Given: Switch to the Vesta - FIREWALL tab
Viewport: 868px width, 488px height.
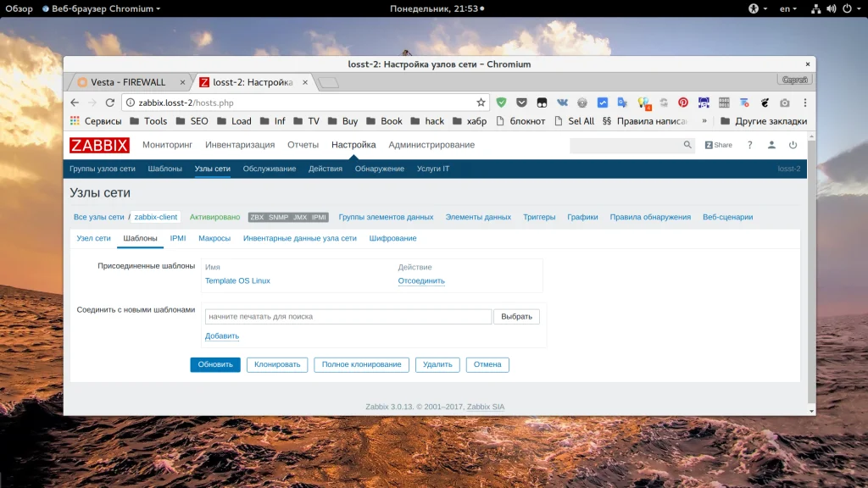Looking at the screenshot, I should point(127,82).
